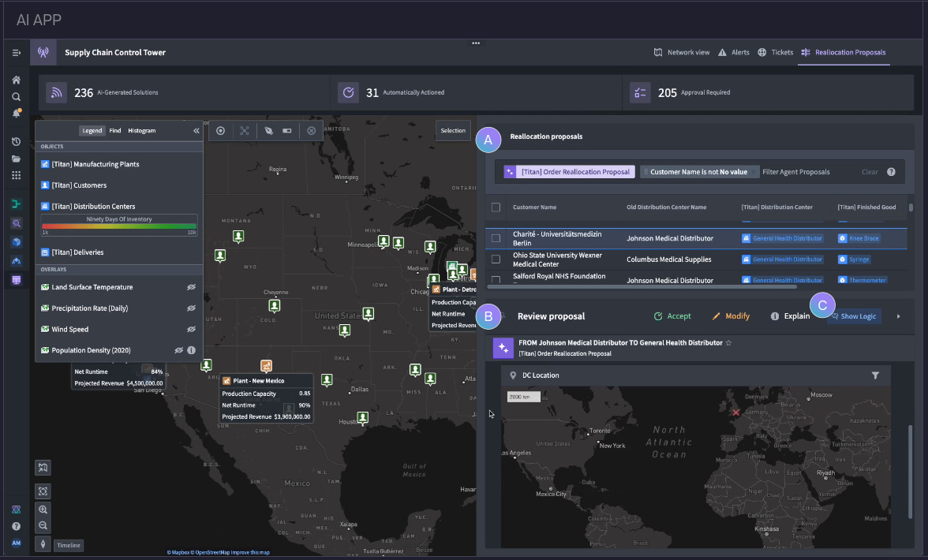
Task: Click the compass north icon on map
Action: pyautogui.click(x=43, y=544)
